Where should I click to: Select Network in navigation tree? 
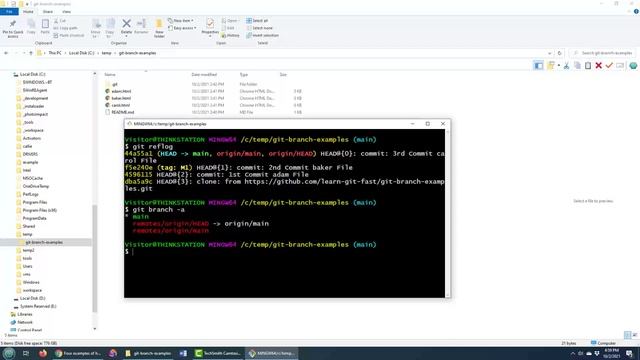(x=25, y=322)
